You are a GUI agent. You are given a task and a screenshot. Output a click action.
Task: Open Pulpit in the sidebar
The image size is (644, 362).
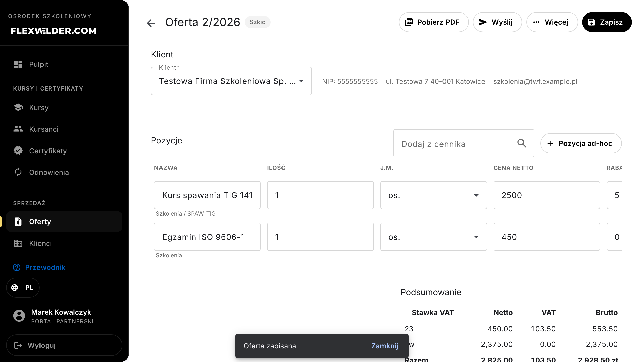pos(64,64)
